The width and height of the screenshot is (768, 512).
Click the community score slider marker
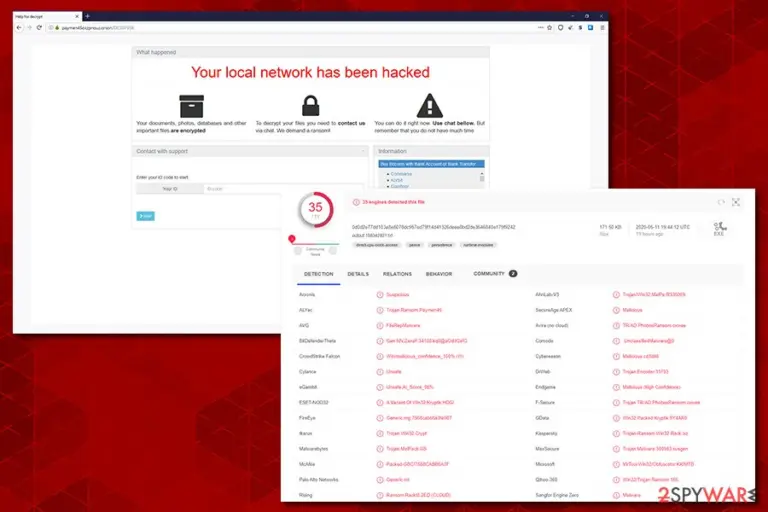292,239
